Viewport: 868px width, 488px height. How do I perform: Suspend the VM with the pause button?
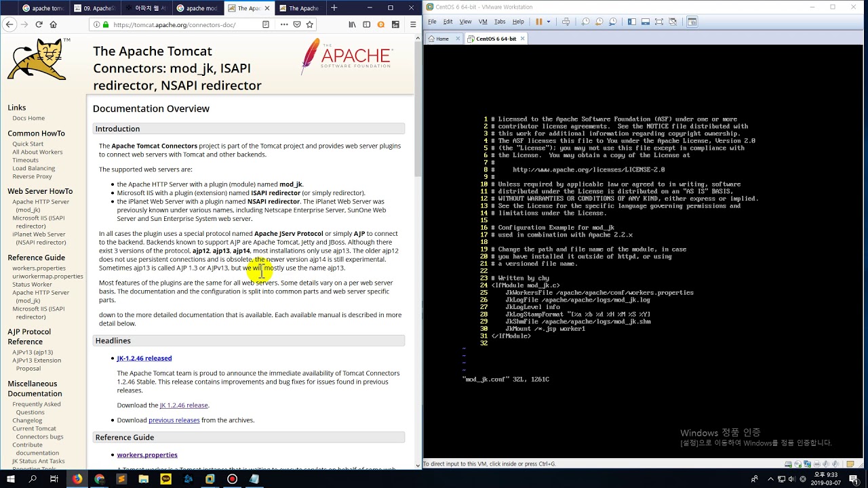pos(539,22)
